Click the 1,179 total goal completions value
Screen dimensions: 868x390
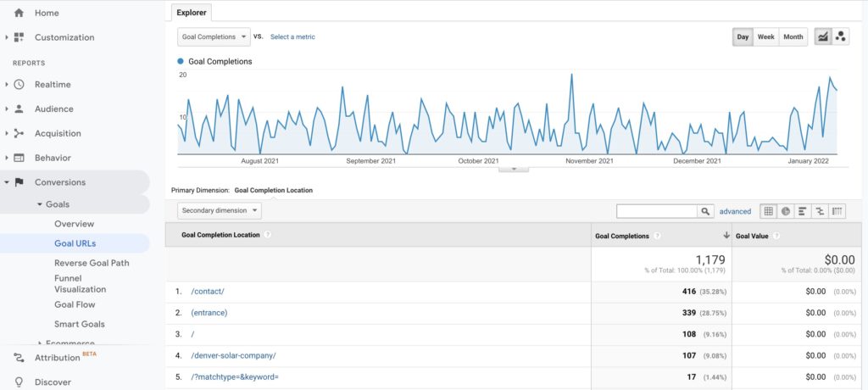pyautogui.click(x=710, y=259)
